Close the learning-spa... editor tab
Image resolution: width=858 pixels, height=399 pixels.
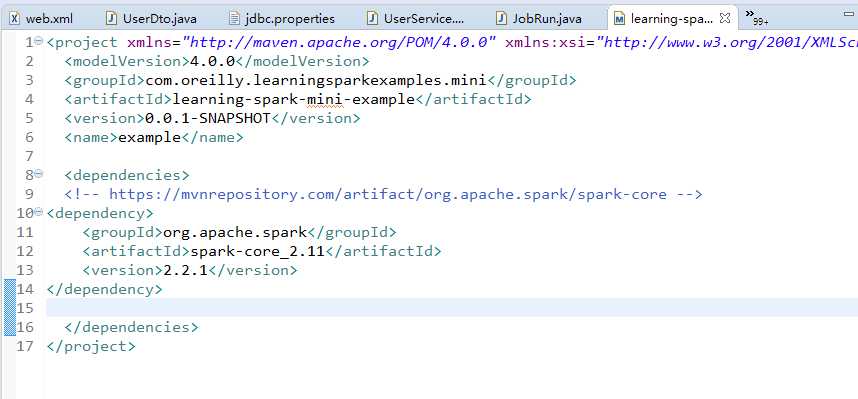(x=724, y=19)
